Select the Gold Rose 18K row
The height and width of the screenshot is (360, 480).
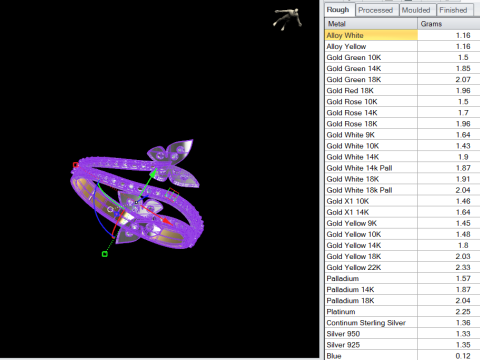[402, 124]
